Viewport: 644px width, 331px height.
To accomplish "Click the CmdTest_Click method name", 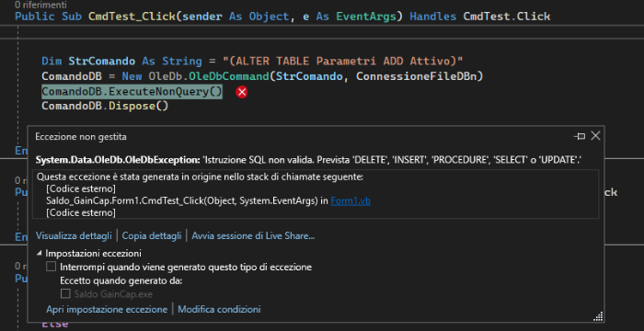I will pos(132,17).
